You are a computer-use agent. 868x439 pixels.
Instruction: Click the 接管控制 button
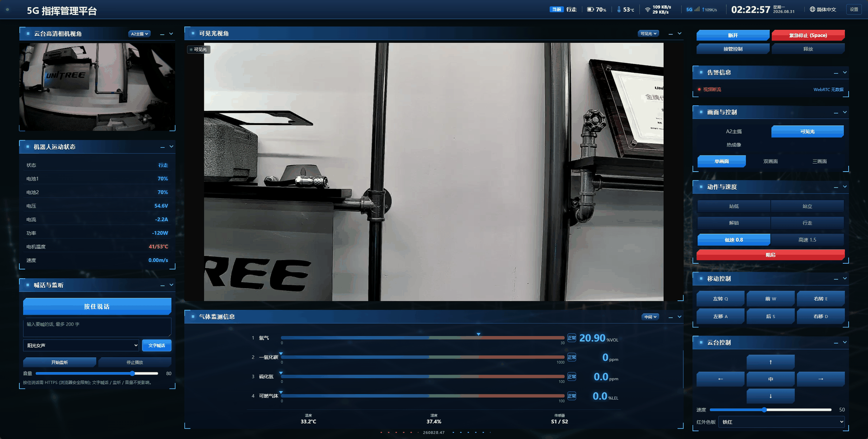click(733, 49)
